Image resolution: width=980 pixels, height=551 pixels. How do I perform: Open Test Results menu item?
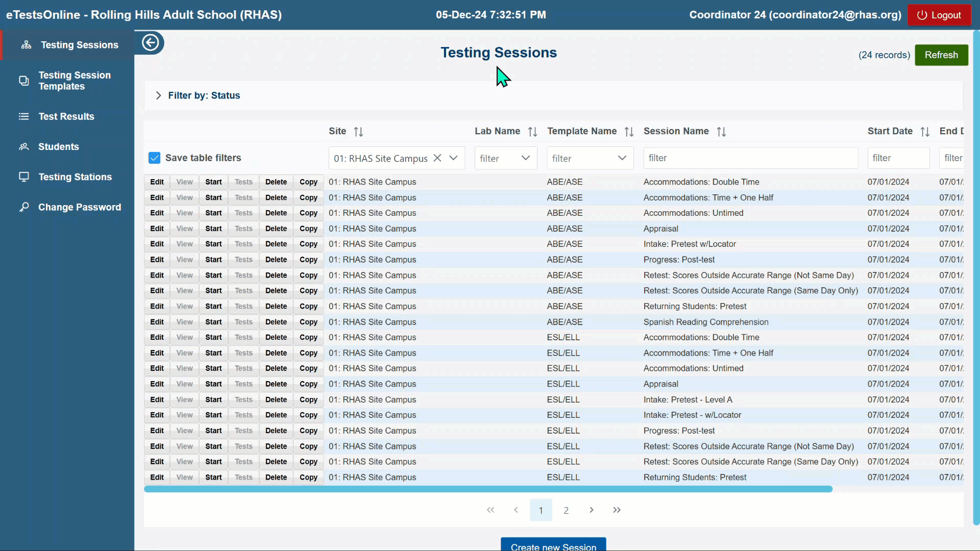[x=67, y=116]
